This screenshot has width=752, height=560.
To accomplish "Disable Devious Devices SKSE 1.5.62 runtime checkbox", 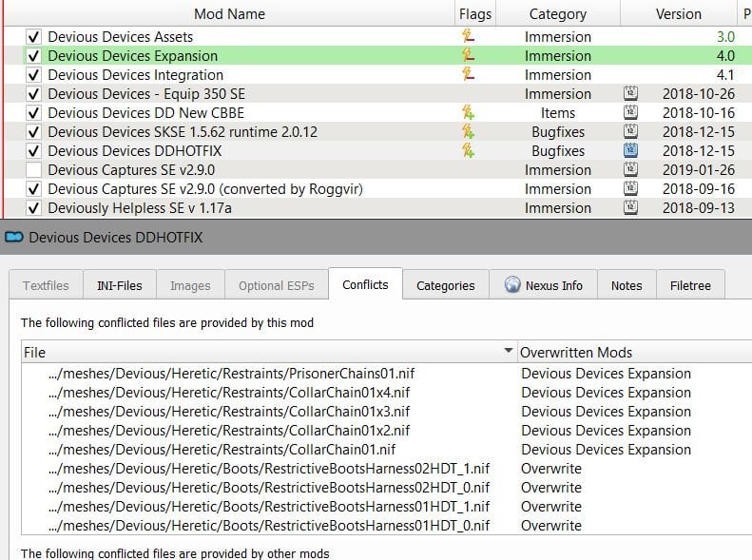I will click(x=33, y=132).
